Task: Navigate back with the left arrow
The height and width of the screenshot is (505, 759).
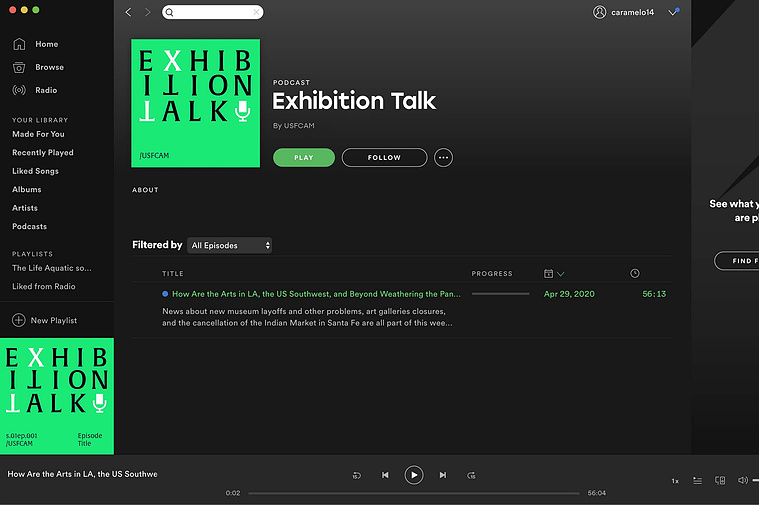Action: click(128, 12)
